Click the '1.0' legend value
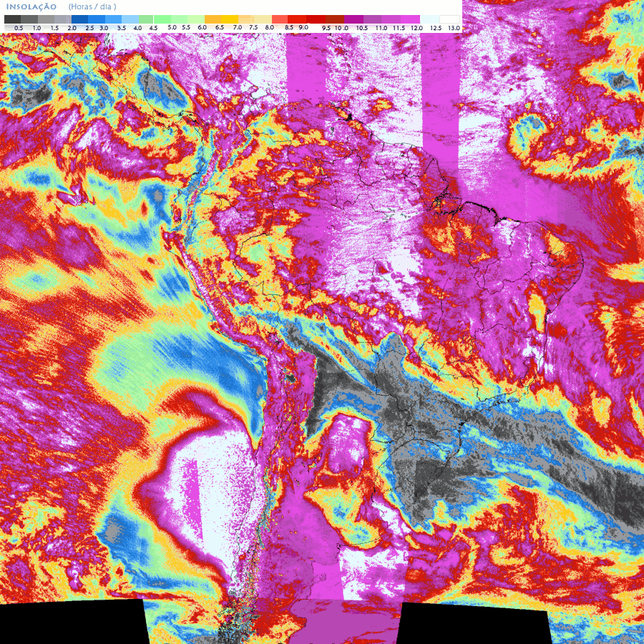 point(37,29)
